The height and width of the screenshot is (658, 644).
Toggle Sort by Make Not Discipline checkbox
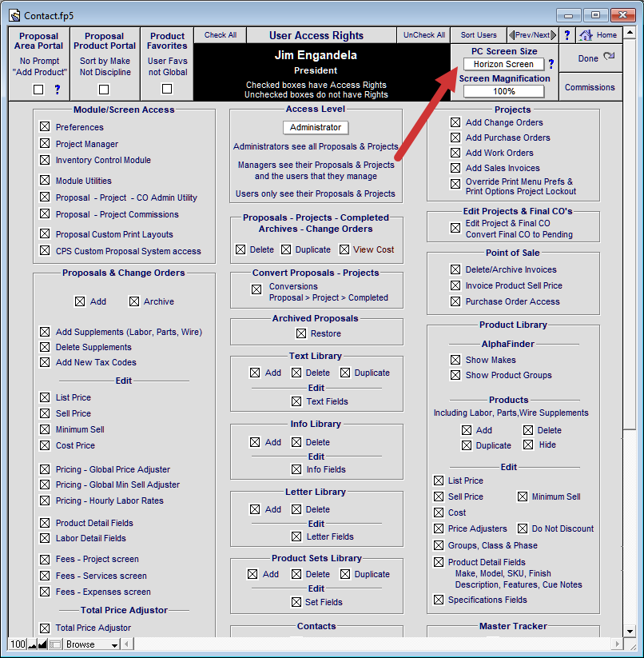[x=104, y=90]
